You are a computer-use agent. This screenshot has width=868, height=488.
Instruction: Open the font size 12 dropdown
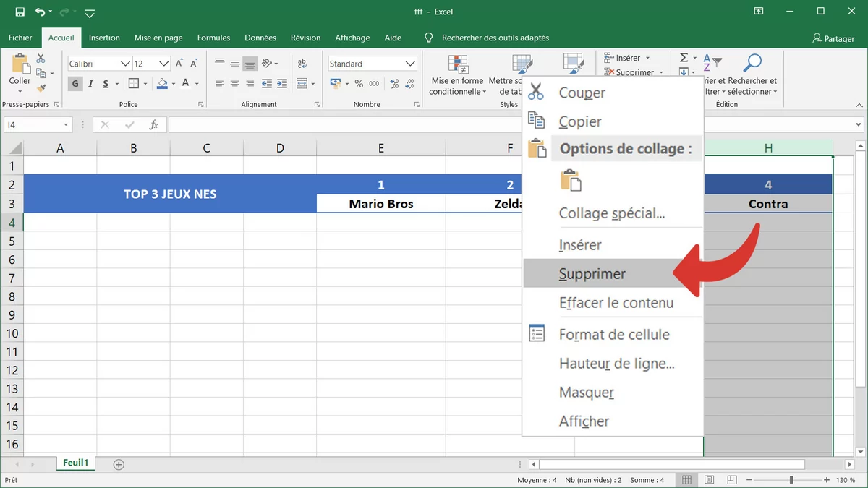tap(164, 64)
